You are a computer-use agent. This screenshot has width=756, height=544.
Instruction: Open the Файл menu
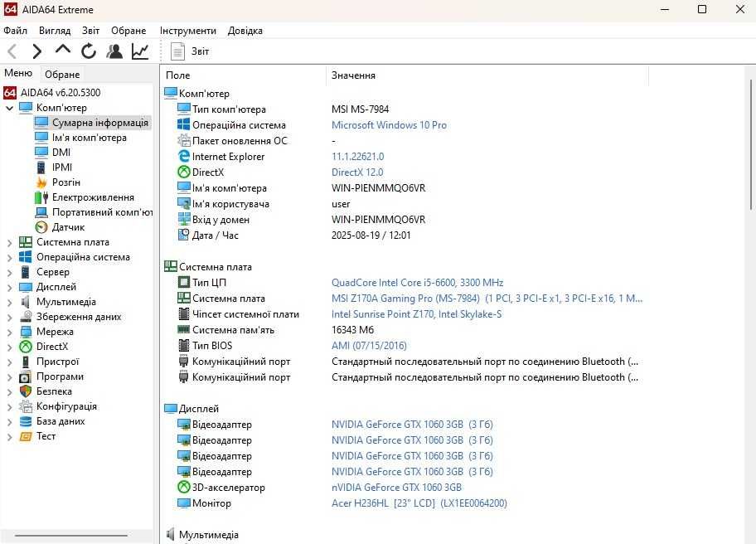(x=16, y=31)
